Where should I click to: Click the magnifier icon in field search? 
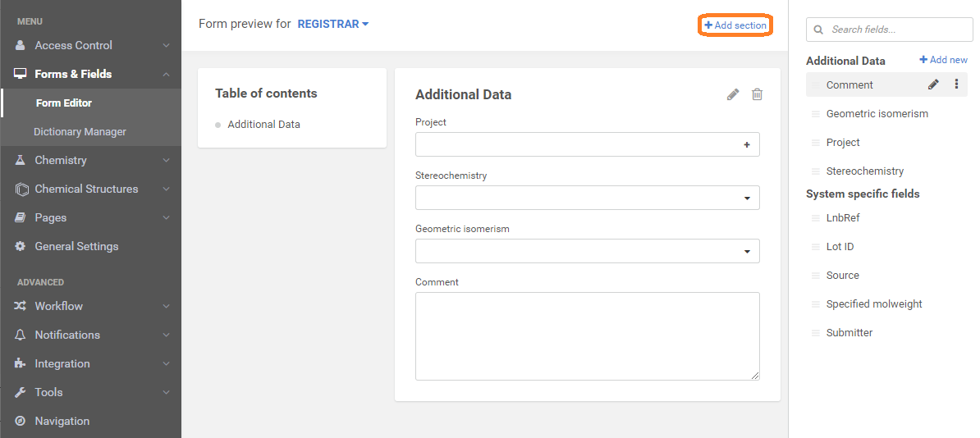(818, 30)
